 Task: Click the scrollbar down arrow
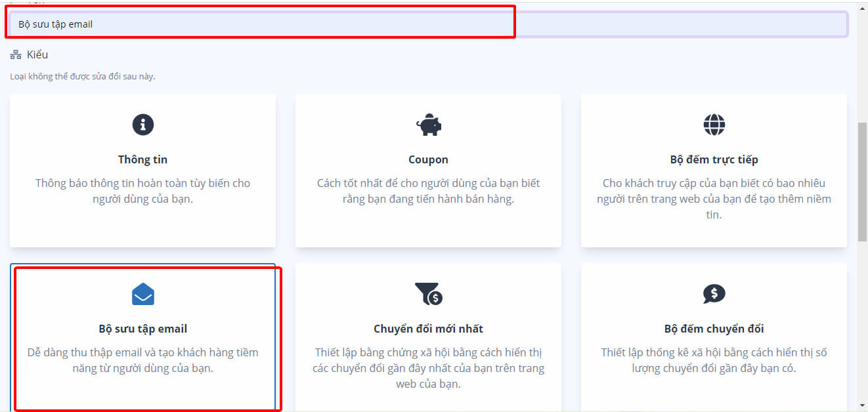click(x=862, y=405)
